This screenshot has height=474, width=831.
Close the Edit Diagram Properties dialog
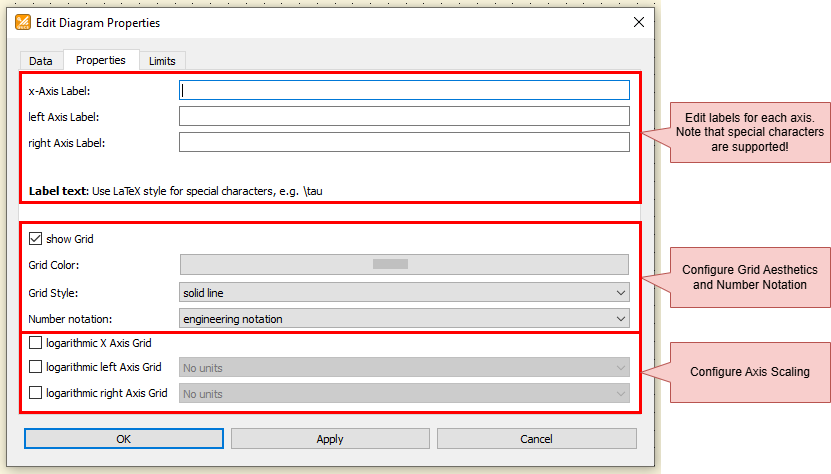tap(639, 22)
